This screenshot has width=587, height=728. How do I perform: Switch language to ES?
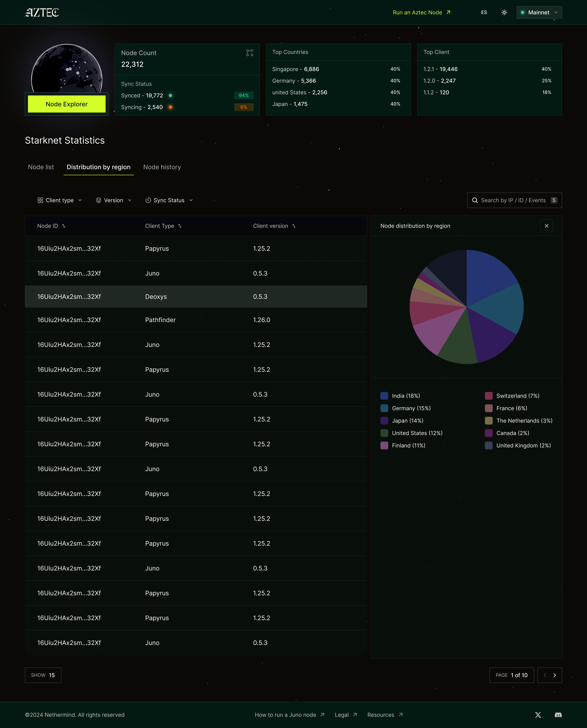[484, 12]
